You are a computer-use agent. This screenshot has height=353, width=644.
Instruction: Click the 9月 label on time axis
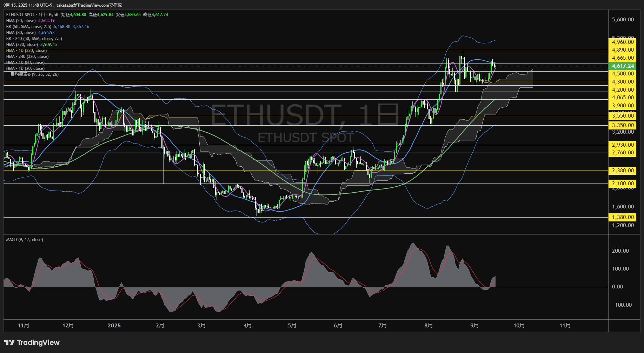click(x=474, y=326)
